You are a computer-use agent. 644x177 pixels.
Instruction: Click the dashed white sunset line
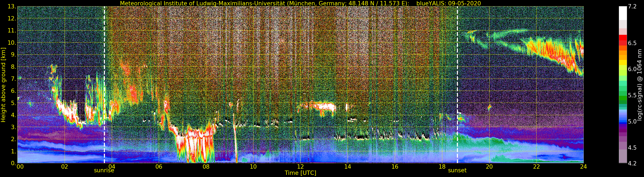click(457, 85)
